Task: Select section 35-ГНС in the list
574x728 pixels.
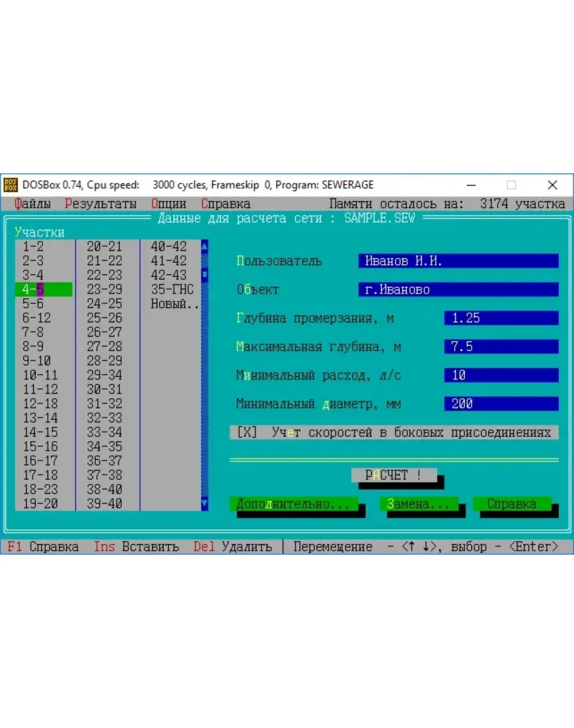Action: tap(172, 290)
